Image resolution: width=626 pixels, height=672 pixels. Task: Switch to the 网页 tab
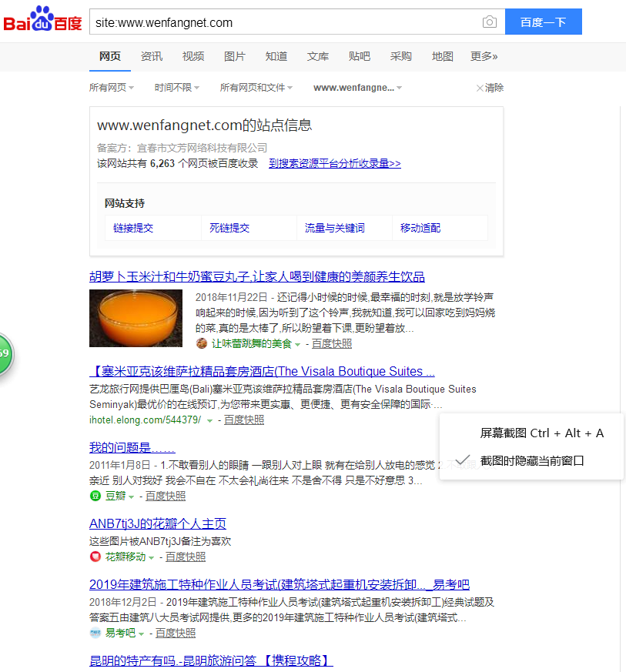110,56
